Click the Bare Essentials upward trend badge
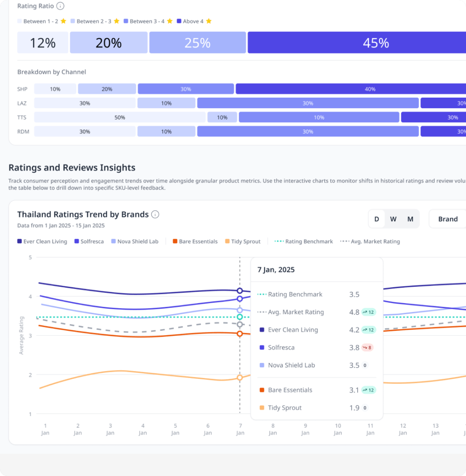 tap(368, 390)
